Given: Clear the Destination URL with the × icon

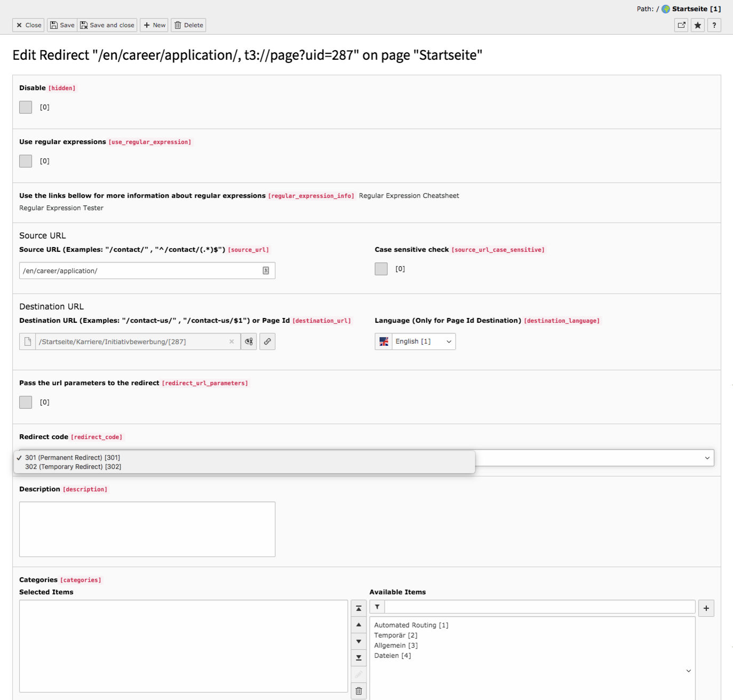Looking at the screenshot, I should pos(232,341).
